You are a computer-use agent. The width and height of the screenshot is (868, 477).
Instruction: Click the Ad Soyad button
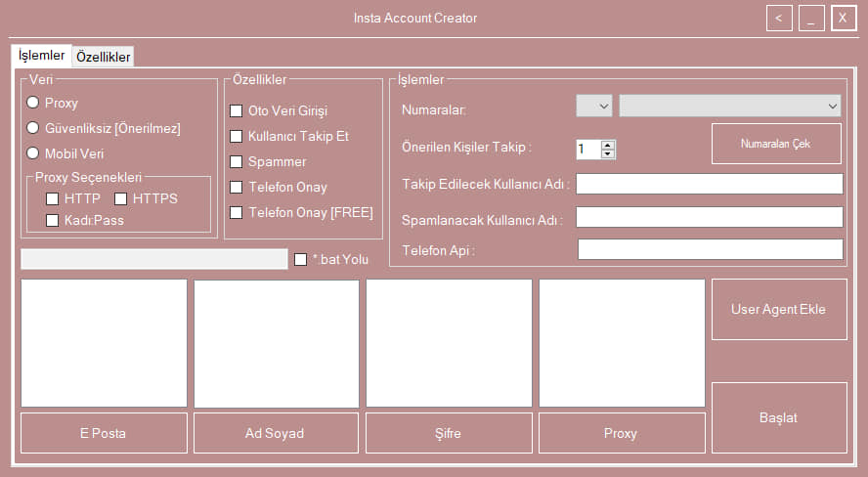tap(276, 433)
